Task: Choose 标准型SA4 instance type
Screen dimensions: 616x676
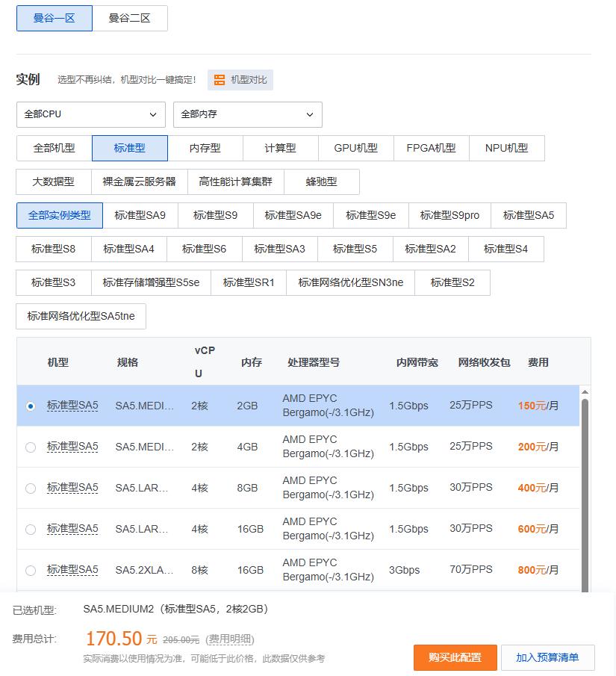Action: pos(129,249)
